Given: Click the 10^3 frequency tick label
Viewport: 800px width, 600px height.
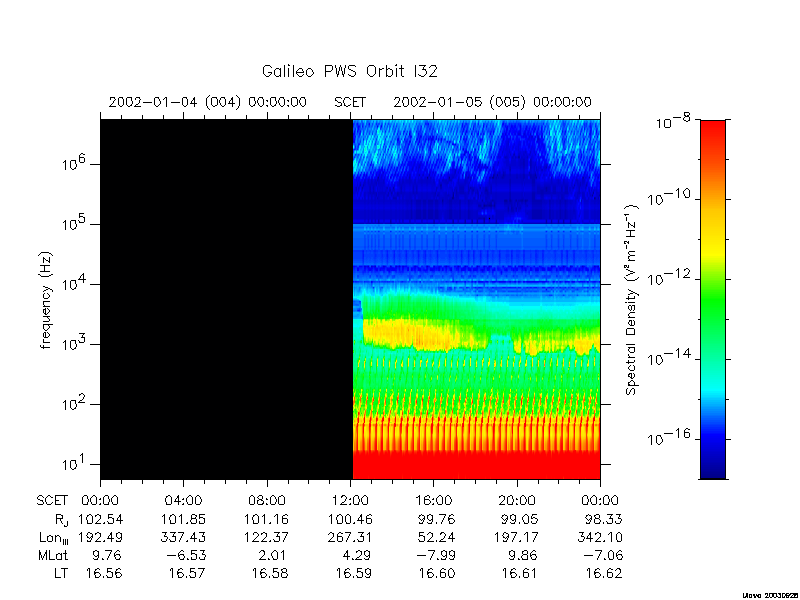Looking at the screenshot, I should (74, 343).
